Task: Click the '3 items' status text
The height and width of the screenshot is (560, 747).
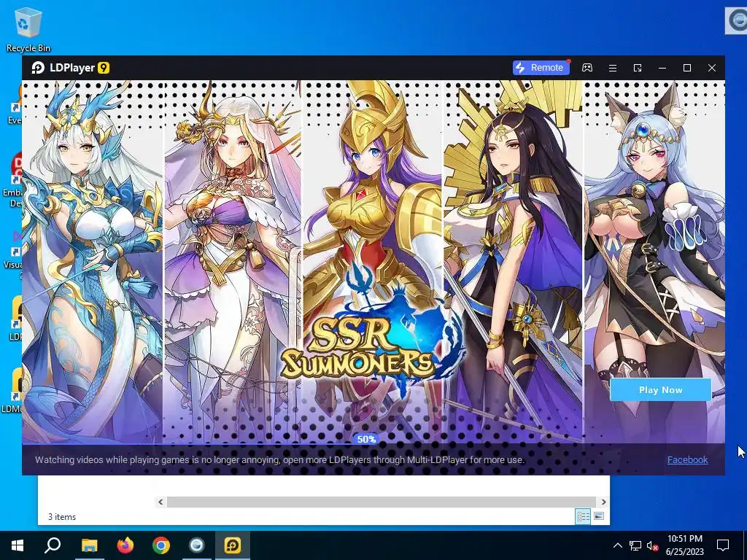Action: click(62, 517)
